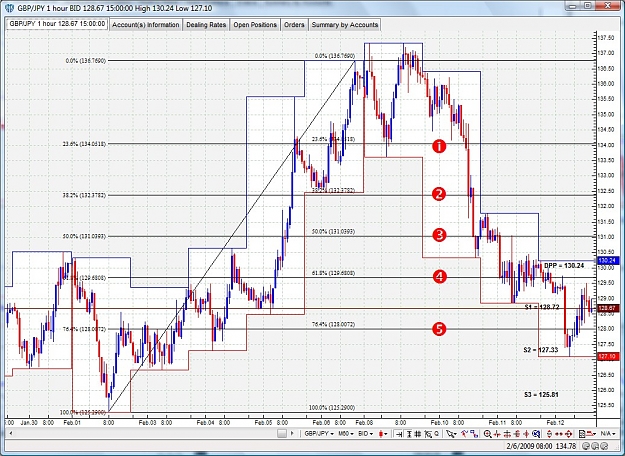The height and width of the screenshot is (456, 625).
Task: Click the chart properties sheet icon
Action: tap(582, 434)
